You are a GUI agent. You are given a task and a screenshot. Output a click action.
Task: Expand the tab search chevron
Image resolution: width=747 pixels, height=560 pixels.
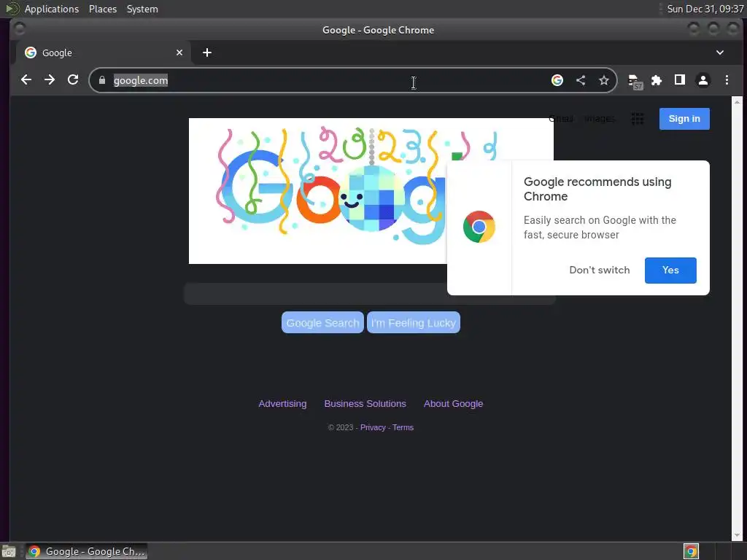(720, 52)
